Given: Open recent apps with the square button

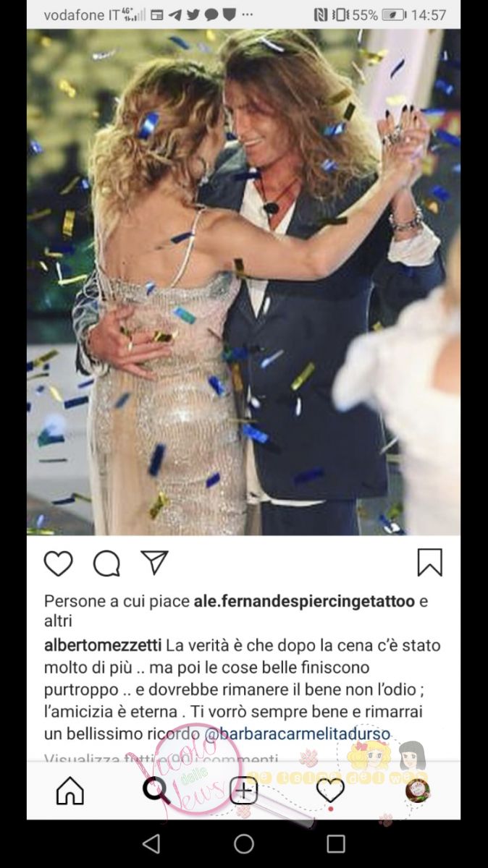Looking at the screenshot, I should [336, 843].
